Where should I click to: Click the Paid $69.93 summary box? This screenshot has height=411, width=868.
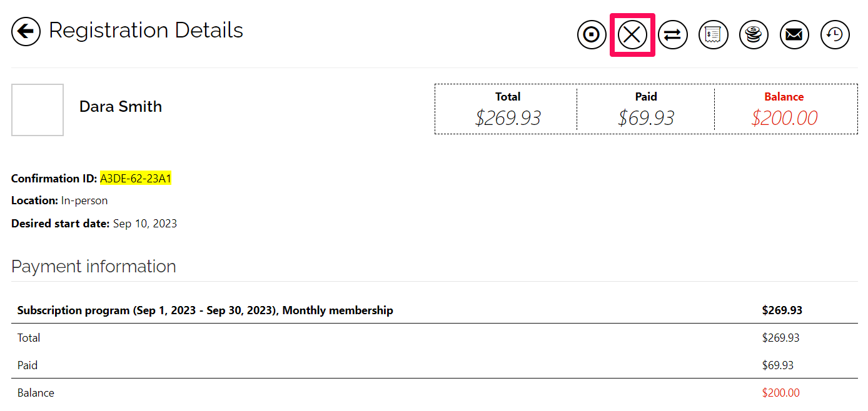tap(646, 110)
